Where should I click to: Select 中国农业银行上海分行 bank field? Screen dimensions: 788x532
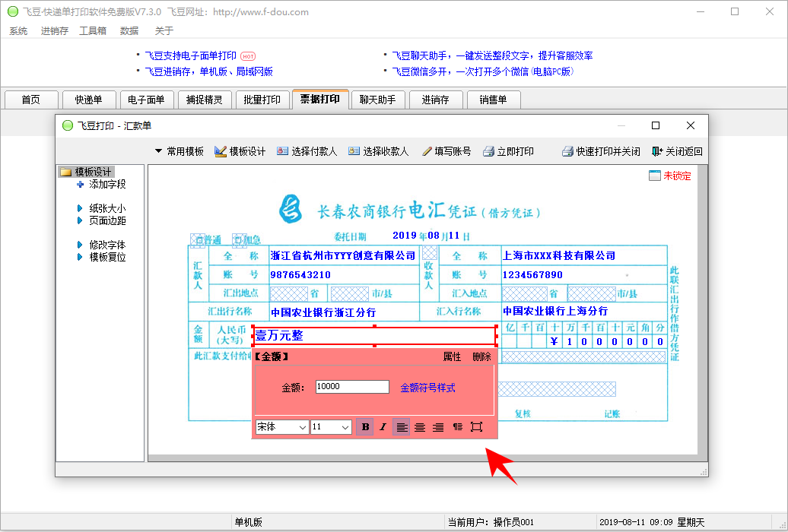pos(555,311)
